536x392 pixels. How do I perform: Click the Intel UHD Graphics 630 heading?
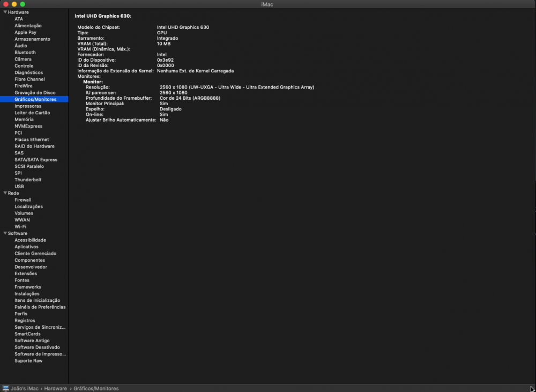point(103,16)
